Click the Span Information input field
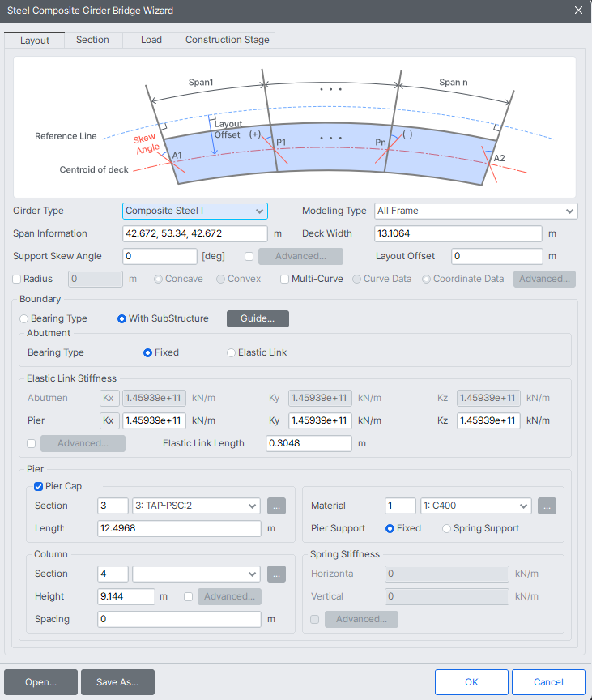The height and width of the screenshot is (700, 592). (194, 233)
